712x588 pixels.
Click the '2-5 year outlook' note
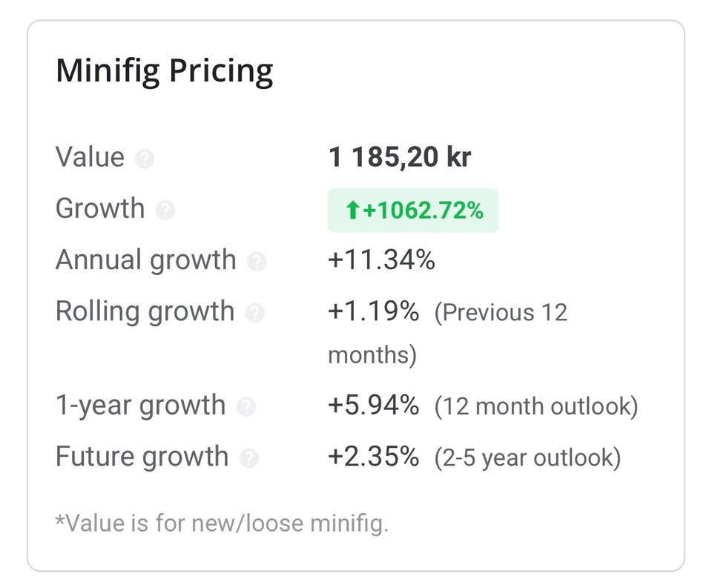pos(527,457)
